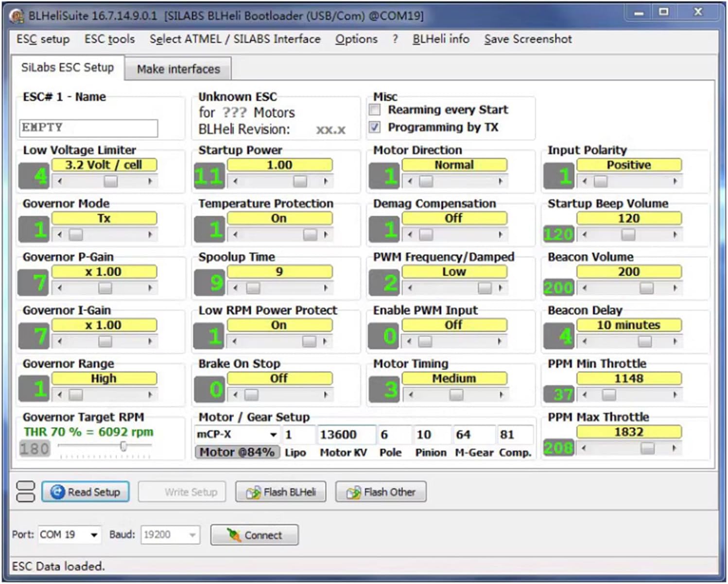Open the ESC tools menu

point(109,39)
